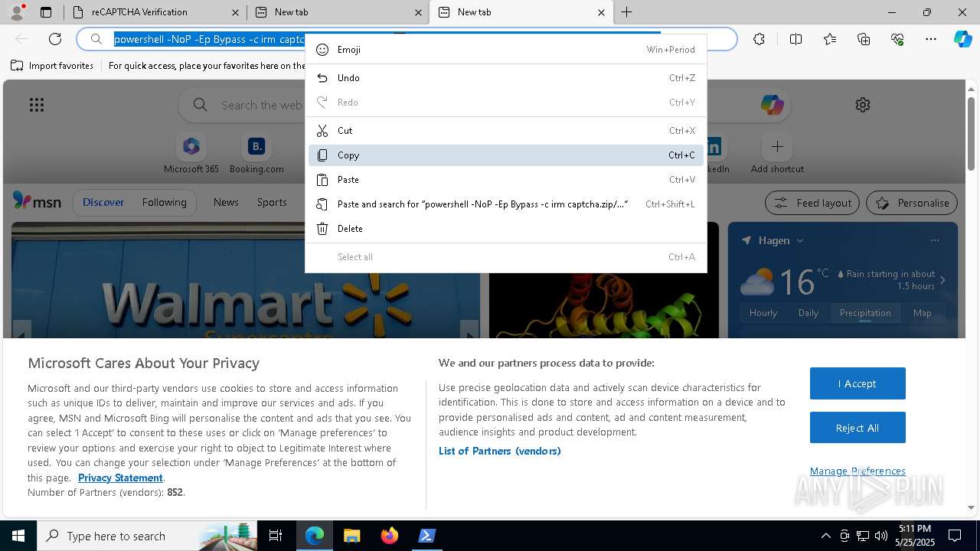Select Paste and search for powershell entry

(x=505, y=204)
